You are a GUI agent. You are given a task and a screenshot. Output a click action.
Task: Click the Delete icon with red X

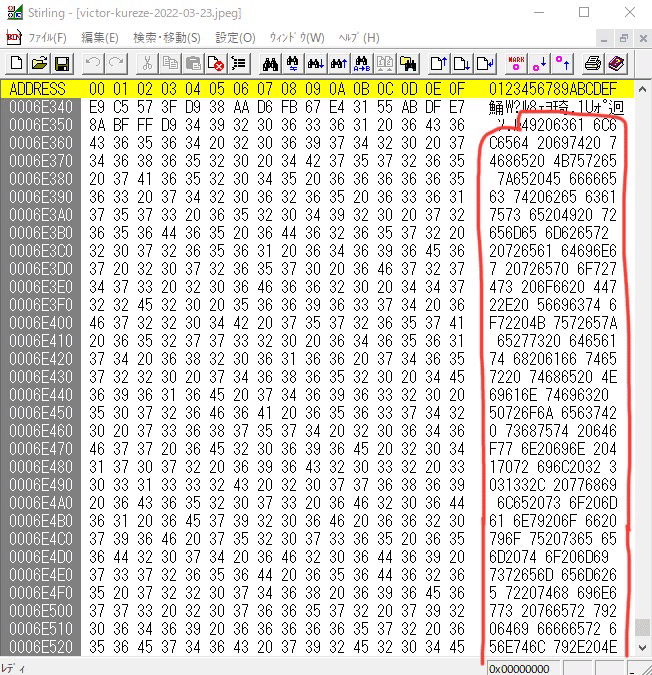[216, 64]
